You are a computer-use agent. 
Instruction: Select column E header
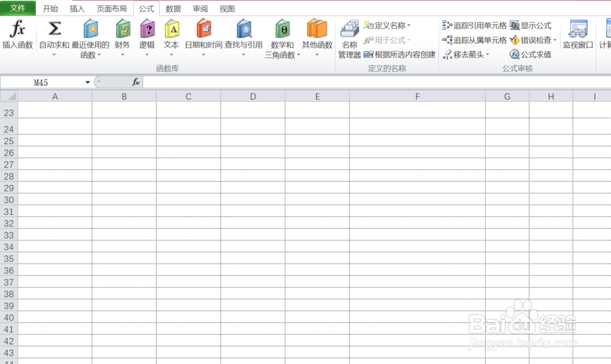coord(317,96)
